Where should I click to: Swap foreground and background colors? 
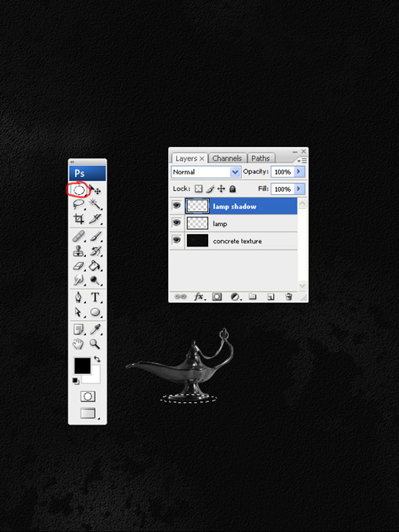click(97, 358)
